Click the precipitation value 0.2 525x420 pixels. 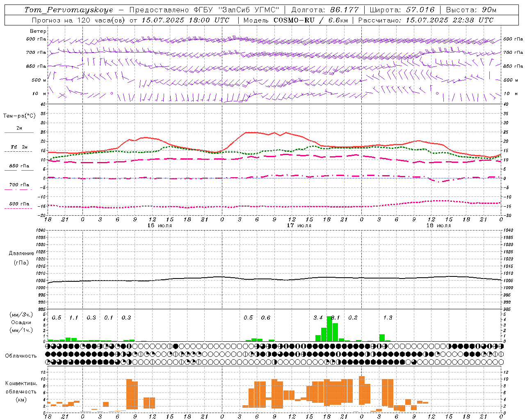(353, 318)
